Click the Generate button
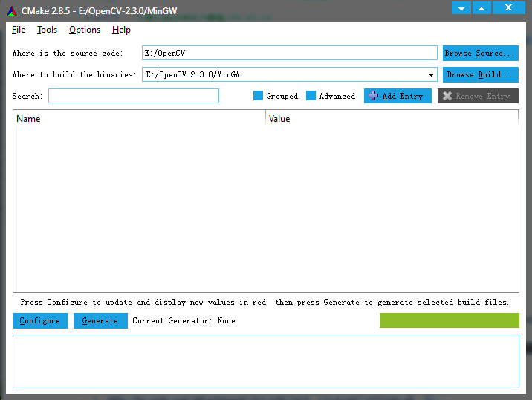This screenshot has height=400, width=532. coord(100,321)
